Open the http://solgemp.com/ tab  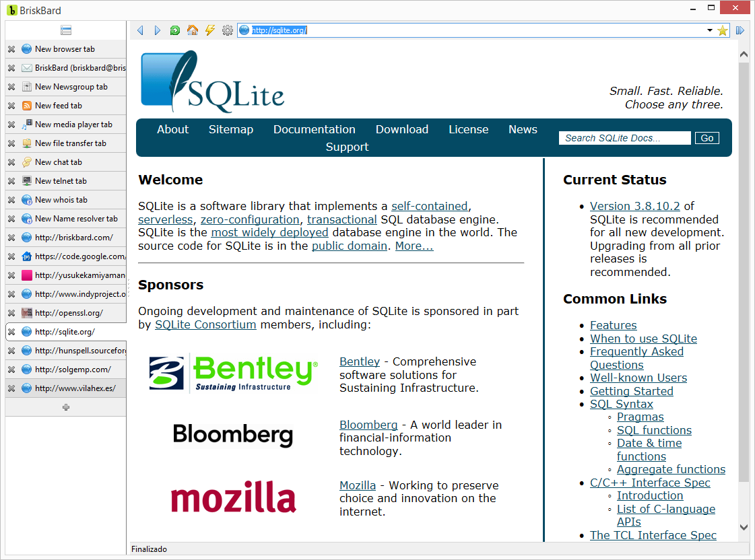(66, 370)
